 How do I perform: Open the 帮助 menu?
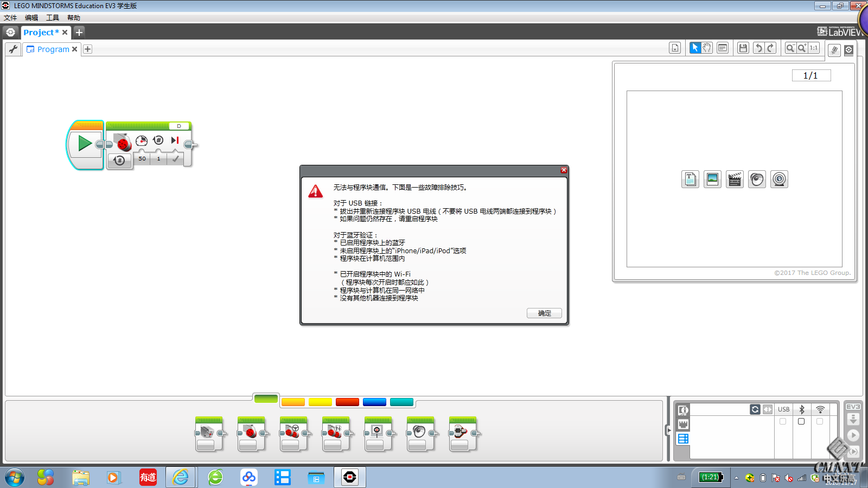tap(74, 18)
